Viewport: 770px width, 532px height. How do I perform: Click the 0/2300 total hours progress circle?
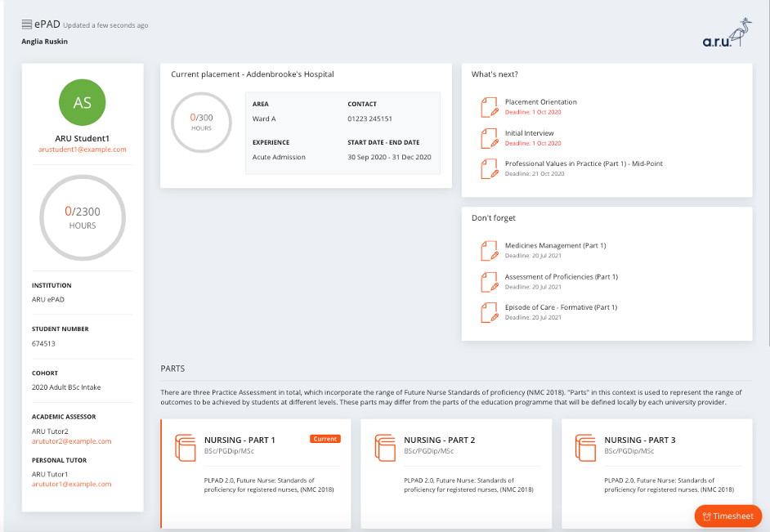[83, 217]
